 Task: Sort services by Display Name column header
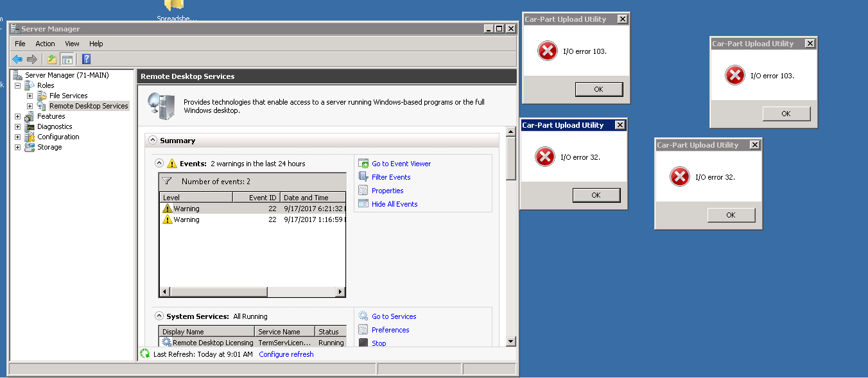click(207, 332)
